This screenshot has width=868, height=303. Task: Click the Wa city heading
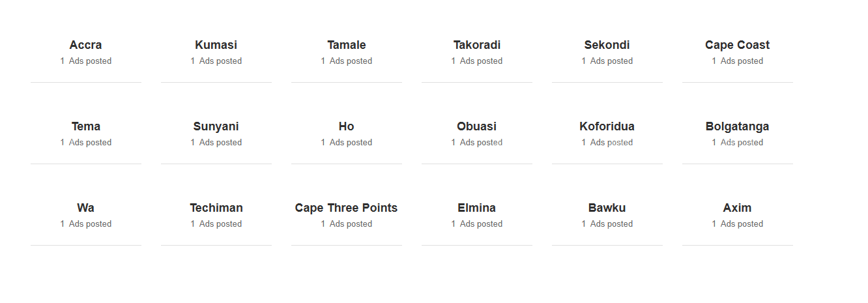[x=85, y=208]
